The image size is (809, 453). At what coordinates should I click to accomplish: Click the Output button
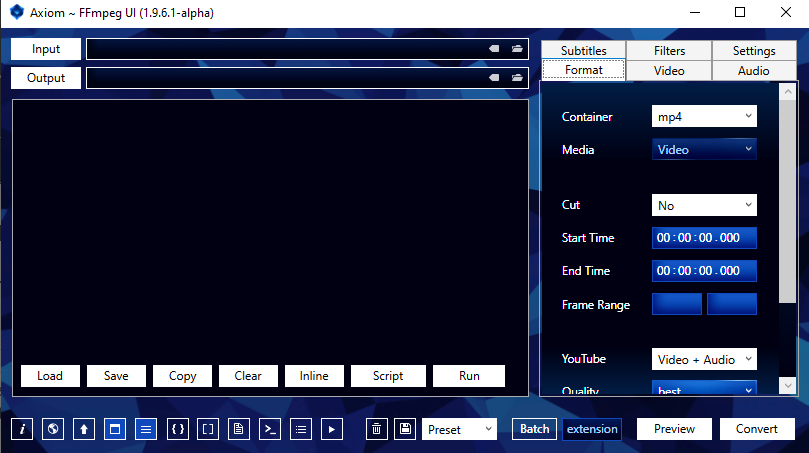(46, 78)
